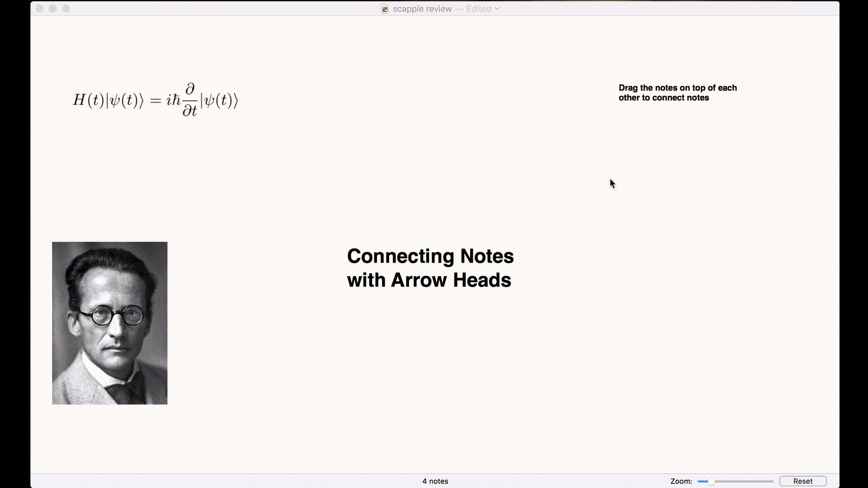Click the 'scapple review' window title
Screen dimensions: 868x488
[422, 9]
